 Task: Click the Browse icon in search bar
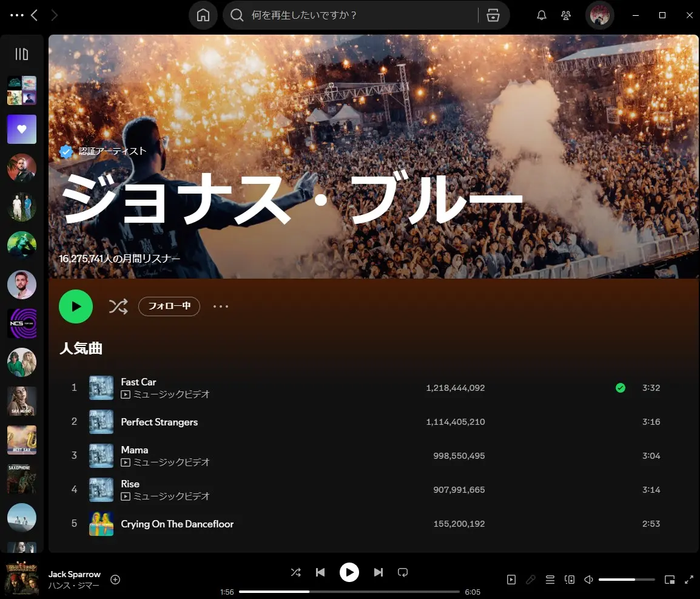coord(493,16)
